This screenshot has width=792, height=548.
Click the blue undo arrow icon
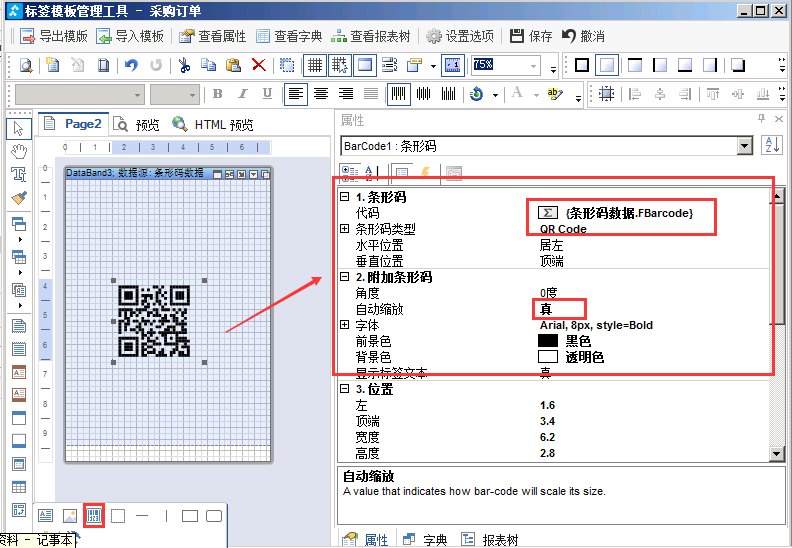coord(131,65)
